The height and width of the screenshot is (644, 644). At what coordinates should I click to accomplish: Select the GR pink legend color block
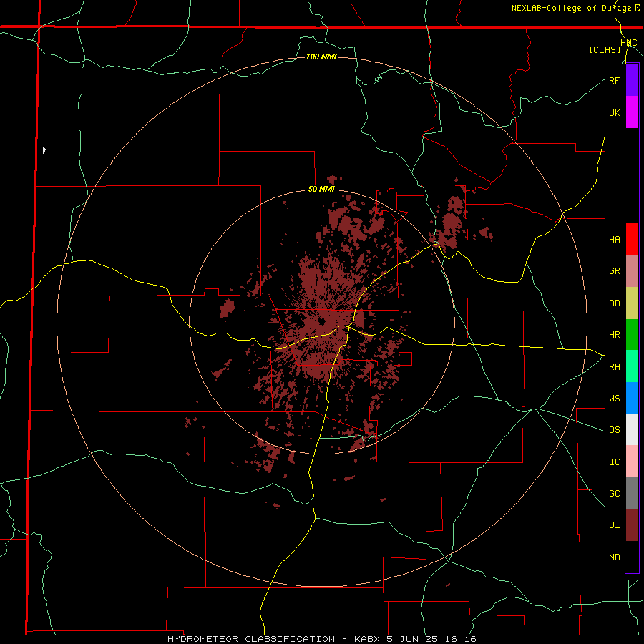pos(632,271)
